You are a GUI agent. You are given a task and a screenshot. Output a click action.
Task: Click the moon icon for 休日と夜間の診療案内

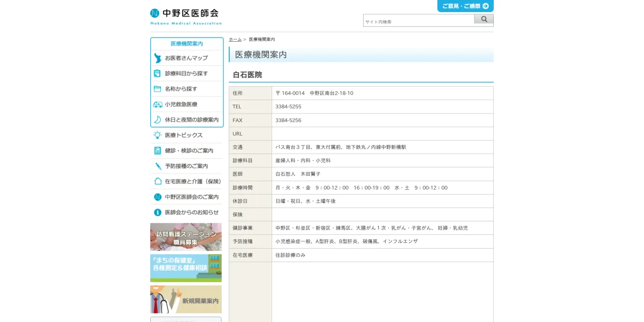157,120
